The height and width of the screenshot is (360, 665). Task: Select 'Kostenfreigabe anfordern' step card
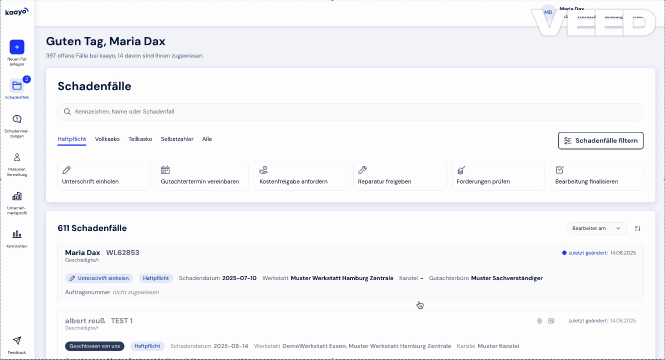click(301, 176)
